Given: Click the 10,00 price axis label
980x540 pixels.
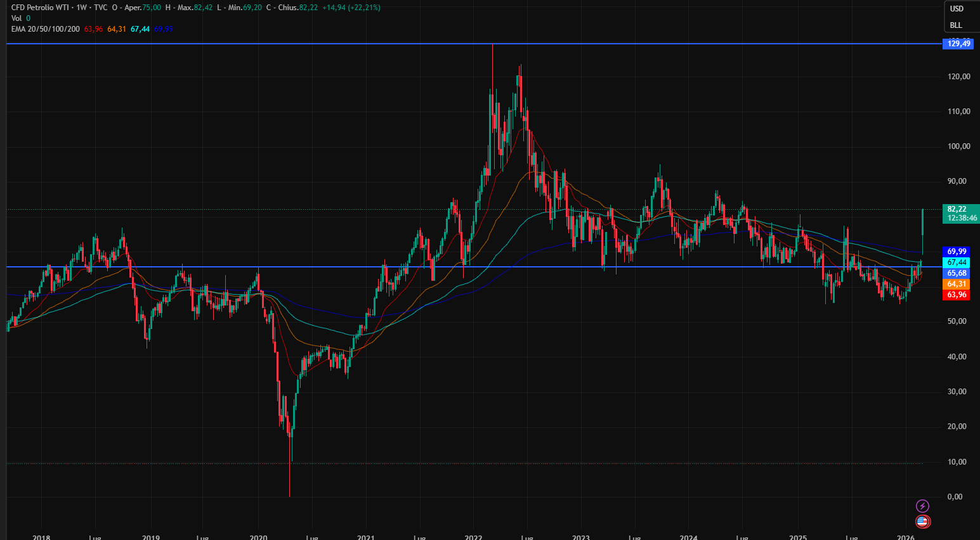Looking at the screenshot, I should 957,462.
